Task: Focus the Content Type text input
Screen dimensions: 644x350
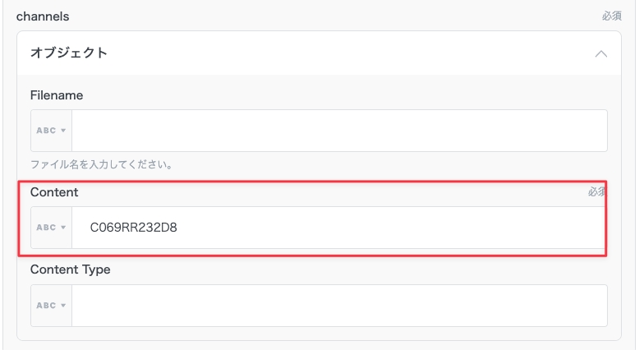Action: click(x=338, y=306)
